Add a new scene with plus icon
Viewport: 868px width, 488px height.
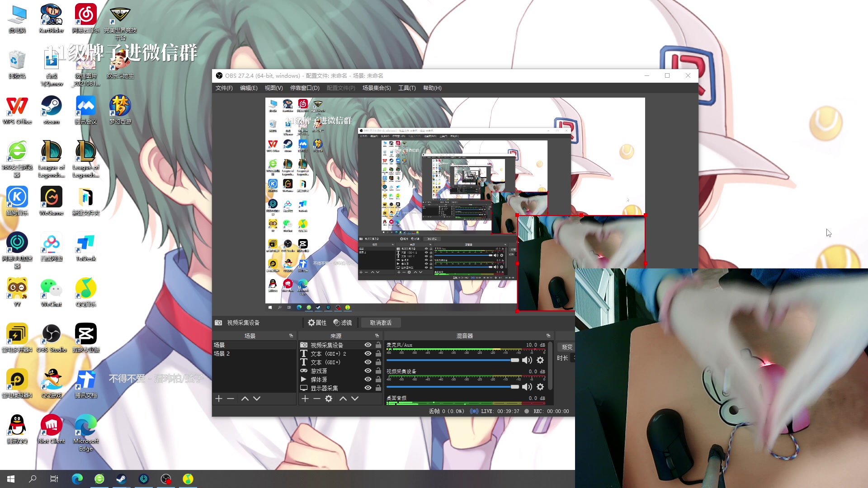[x=219, y=399]
